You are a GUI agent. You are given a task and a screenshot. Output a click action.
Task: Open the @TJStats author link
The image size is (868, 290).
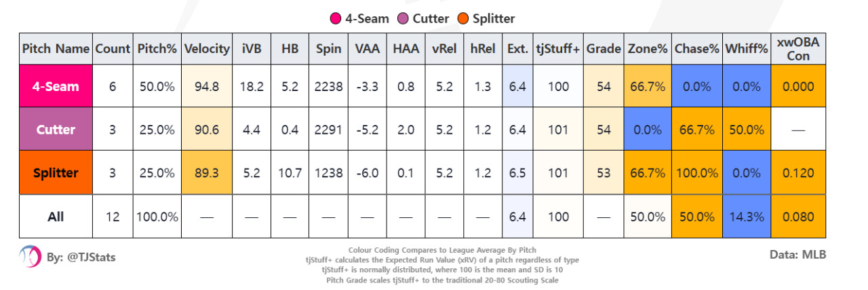81,257
